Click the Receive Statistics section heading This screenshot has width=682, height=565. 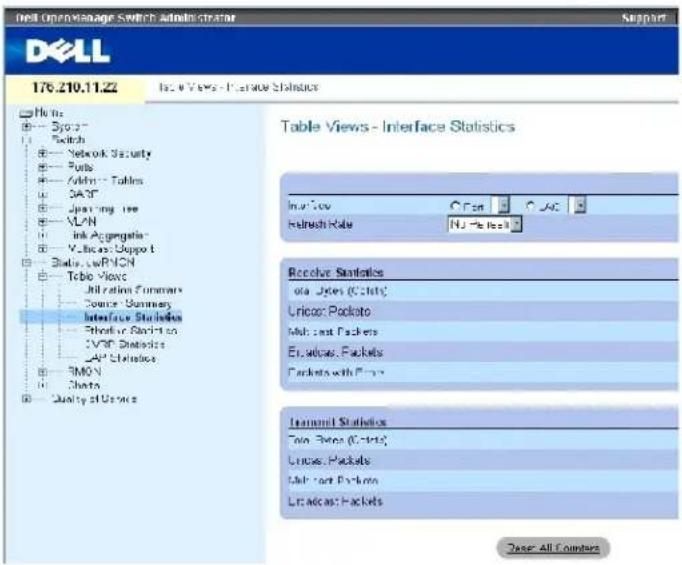(x=336, y=273)
